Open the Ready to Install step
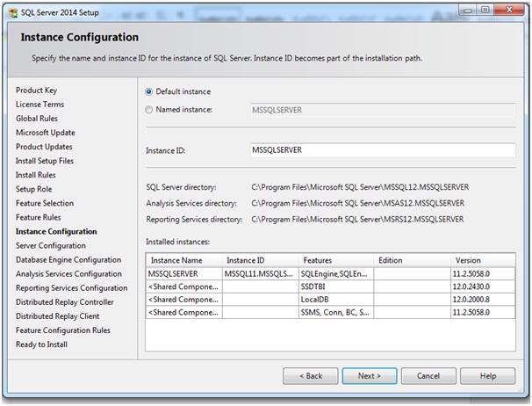Image resolution: width=532 pixels, height=406 pixels. click(41, 344)
